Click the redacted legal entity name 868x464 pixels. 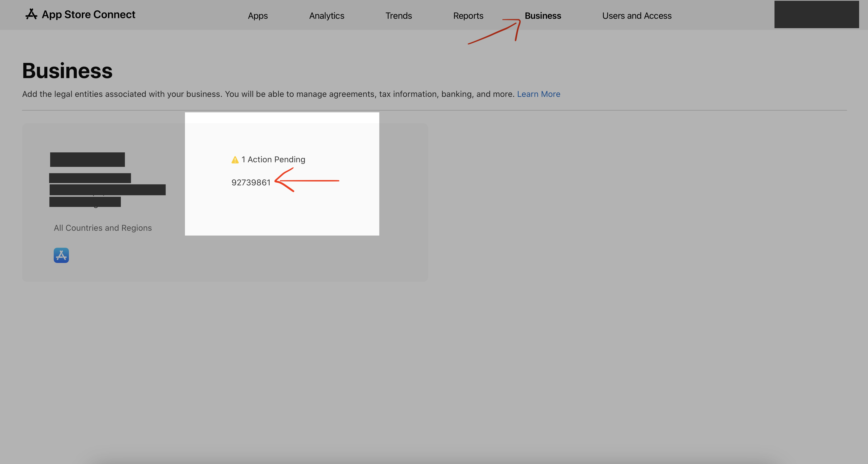pos(87,159)
